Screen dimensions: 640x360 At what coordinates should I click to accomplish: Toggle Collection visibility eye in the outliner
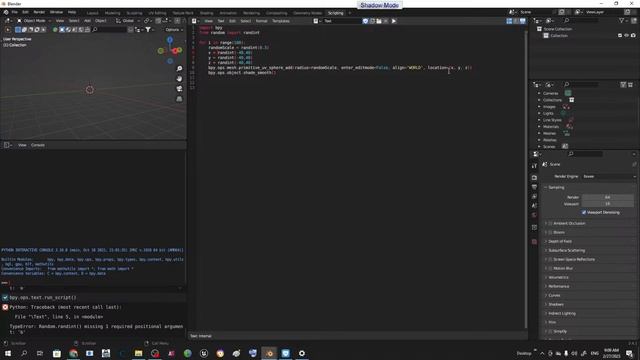click(x=627, y=36)
